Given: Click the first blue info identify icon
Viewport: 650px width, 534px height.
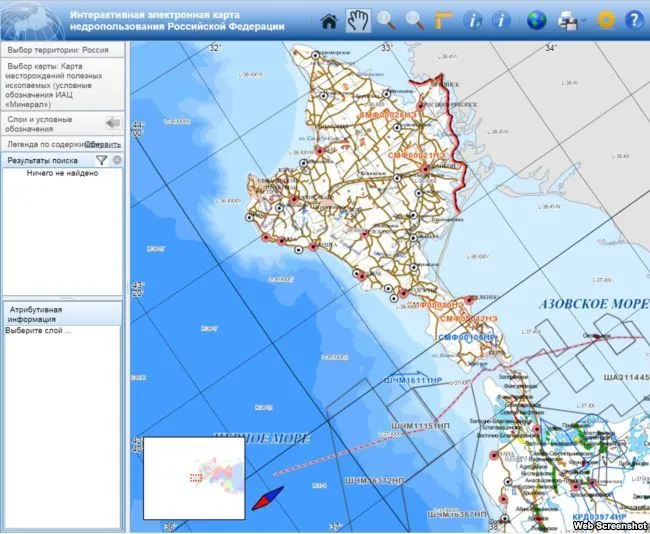Looking at the screenshot, I should (x=475, y=19).
